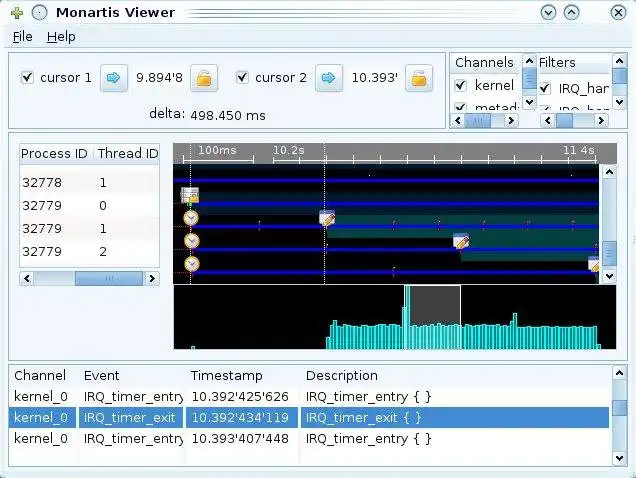Toggle the cursor 1 checkbox
636x478 pixels.
click(27, 77)
